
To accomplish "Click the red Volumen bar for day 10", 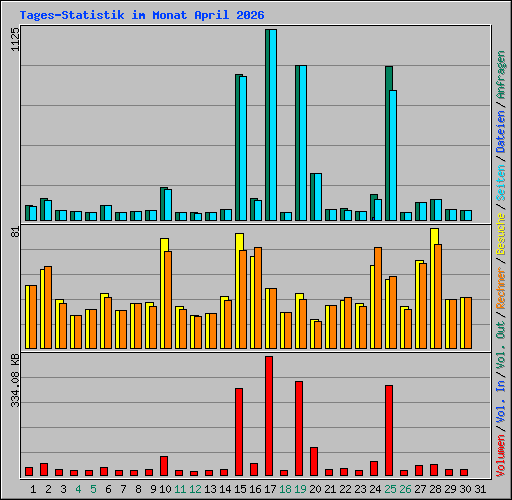I will click(x=164, y=466).
